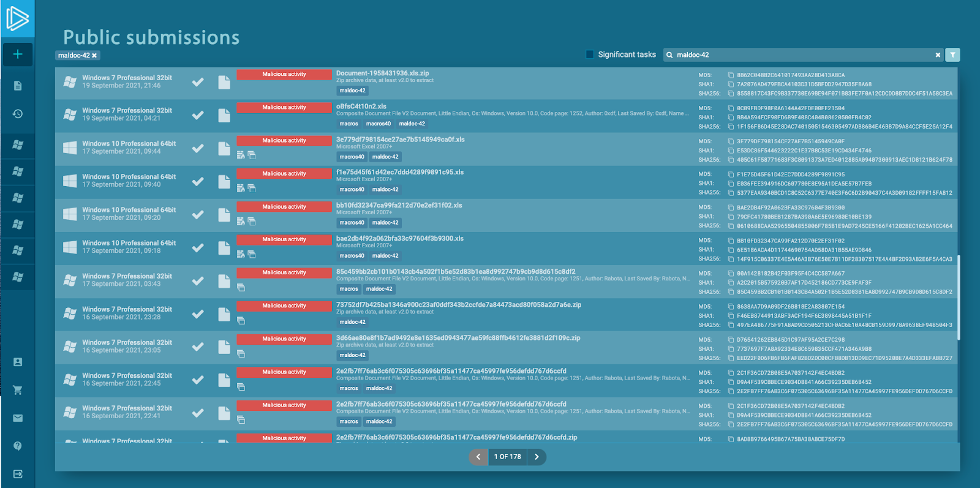
Task: Copy SHA1 of bae2db4f92a062bfa33c97604f3b9300.xls
Action: point(731,250)
